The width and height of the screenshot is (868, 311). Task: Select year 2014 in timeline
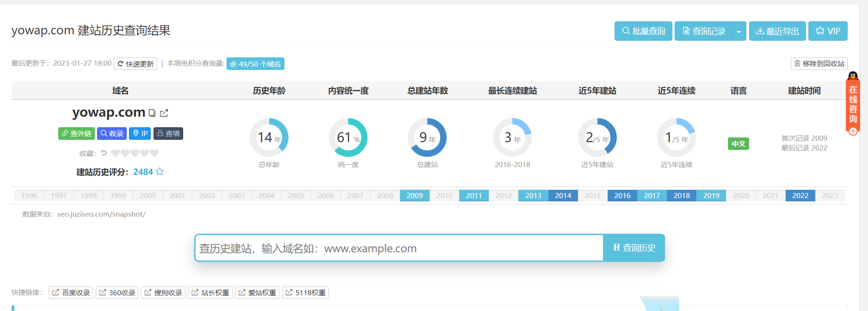(x=563, y=195)
